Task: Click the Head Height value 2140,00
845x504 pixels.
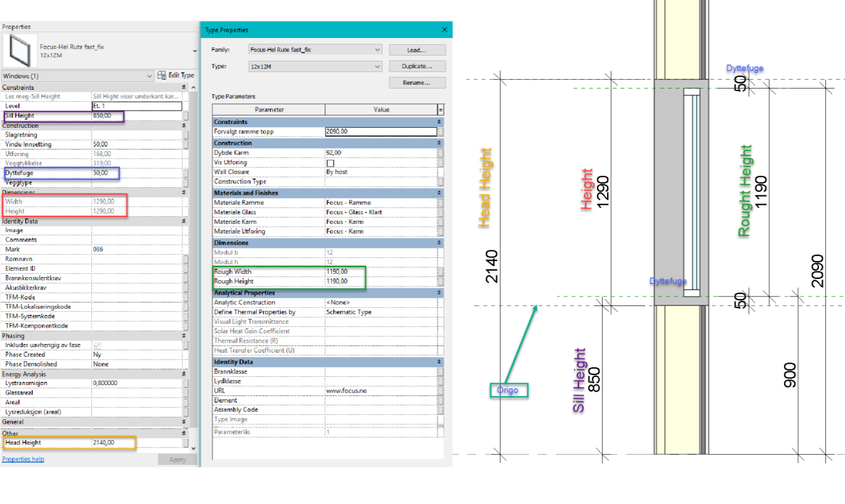Action: 137,443
